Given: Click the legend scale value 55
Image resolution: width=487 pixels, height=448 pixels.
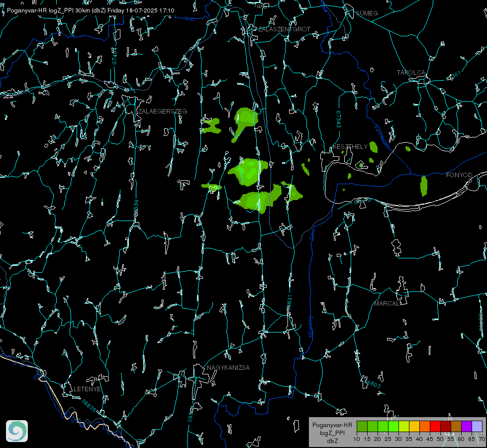Looking at the screenshot, I should coord(451,440).
